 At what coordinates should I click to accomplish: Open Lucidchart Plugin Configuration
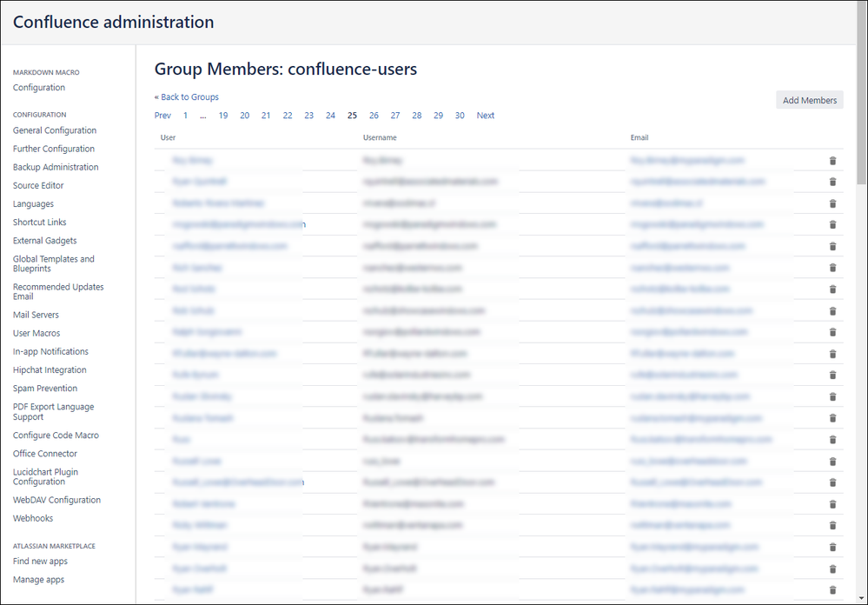[x=45, y=476]
